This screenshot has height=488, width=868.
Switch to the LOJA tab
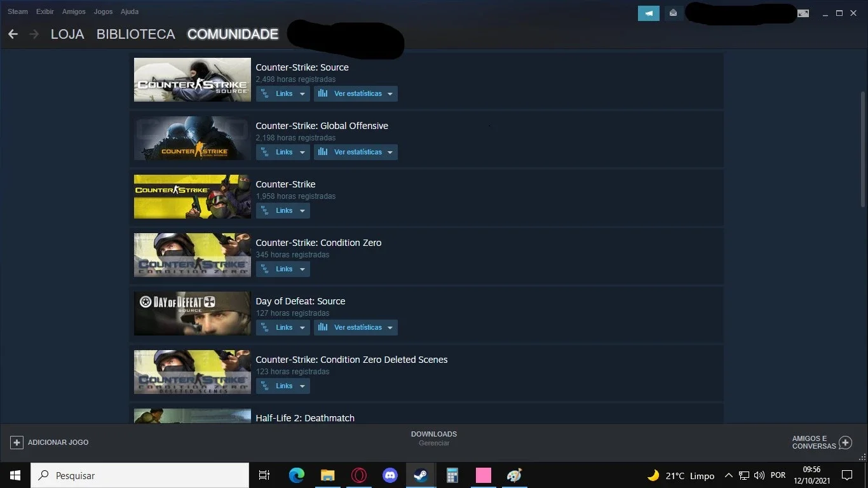pos(67,34)
